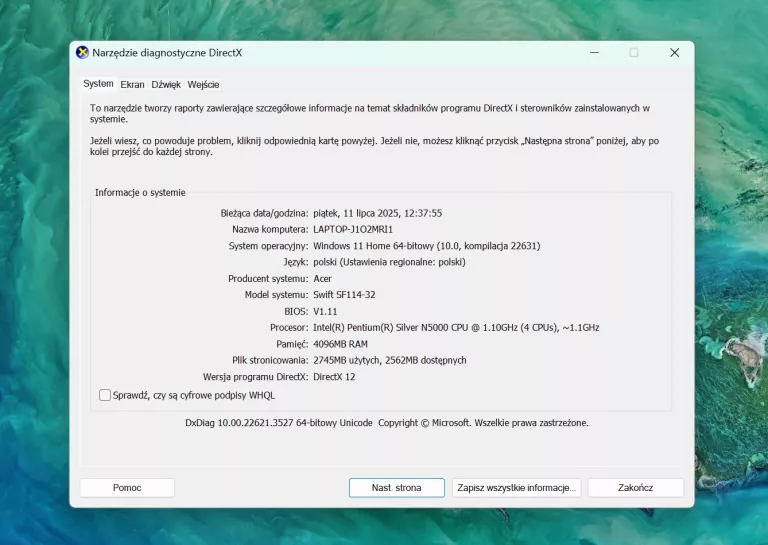
Task: Click the Wersja programu DirectX: label
Action: pos(256,377)
